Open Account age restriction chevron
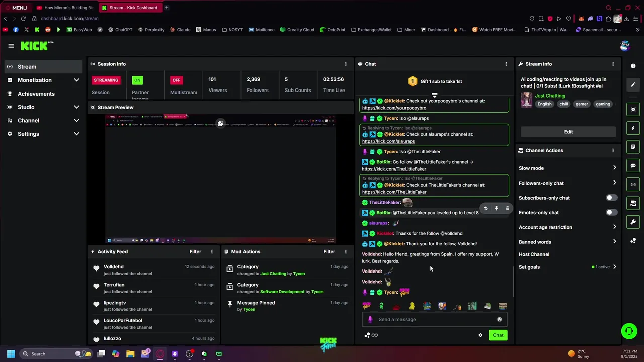The image size is (644, 362). coord(614,227)
